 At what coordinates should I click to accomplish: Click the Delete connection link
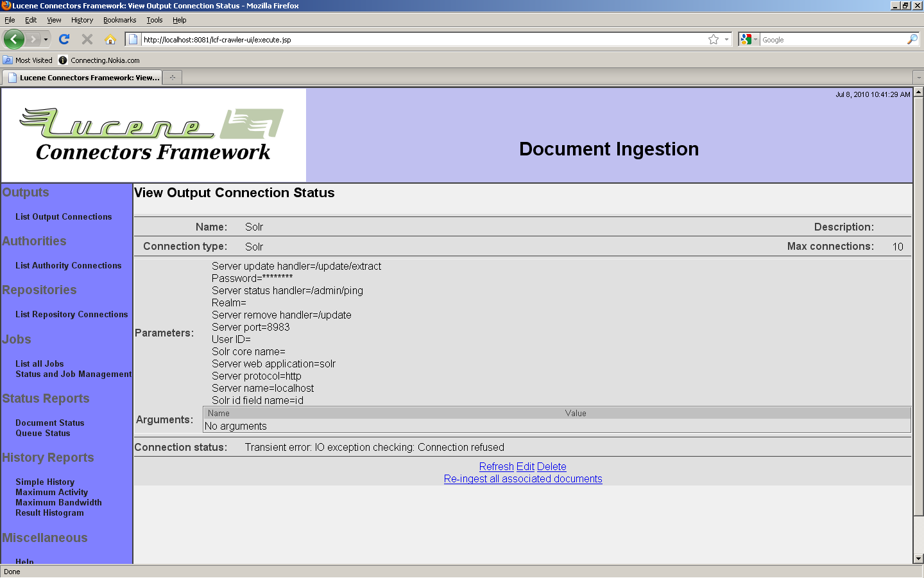pyautogui.click(x=551, y=466)
